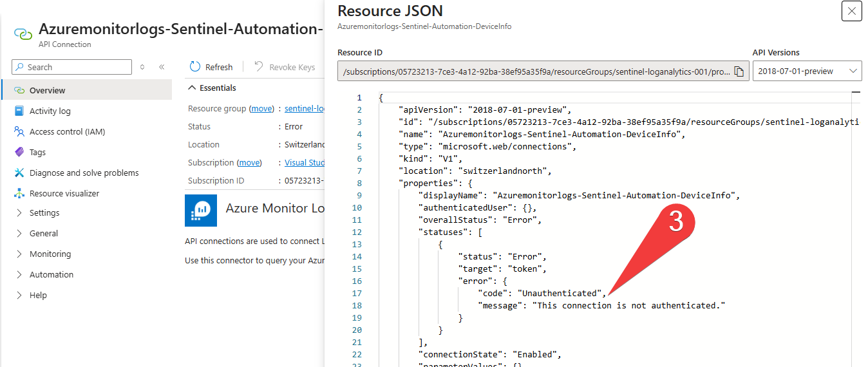This screenshot has height=367, width=868.
Task: Expand the Settings menu section
Action: tap(19, 212)
